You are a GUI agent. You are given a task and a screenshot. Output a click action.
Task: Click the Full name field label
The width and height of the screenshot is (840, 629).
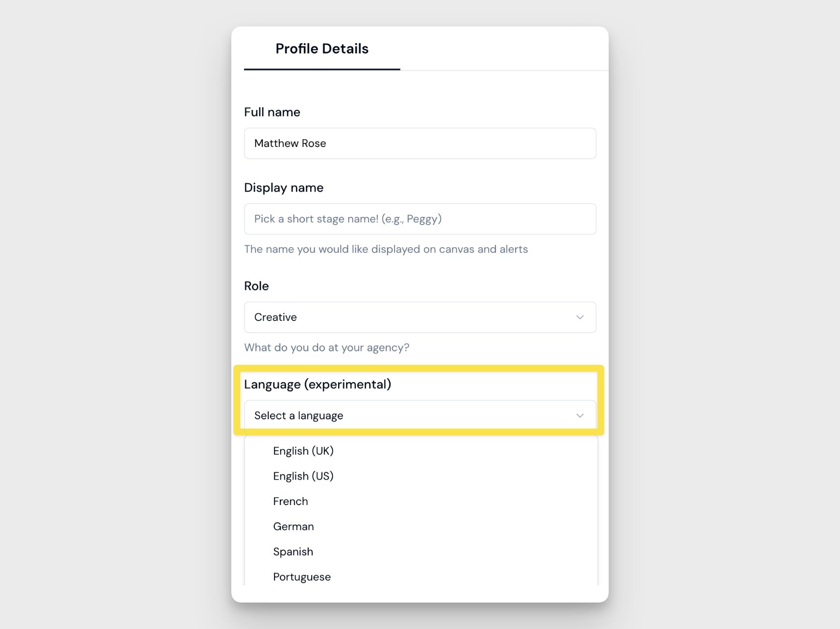pyautogui.click(x=272, y=112)
